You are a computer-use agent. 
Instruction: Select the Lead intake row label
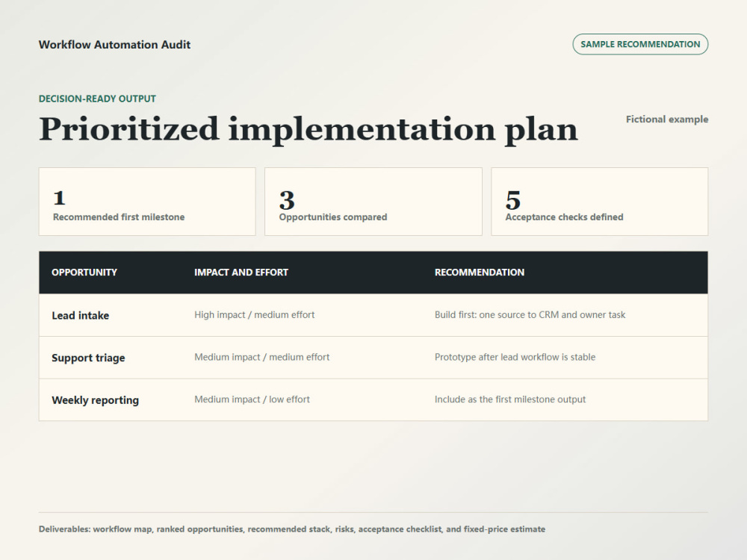coord(81,315)
